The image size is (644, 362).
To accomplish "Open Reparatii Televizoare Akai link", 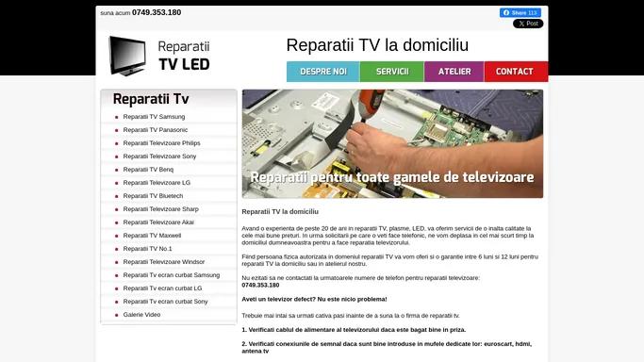I will 158,222.
